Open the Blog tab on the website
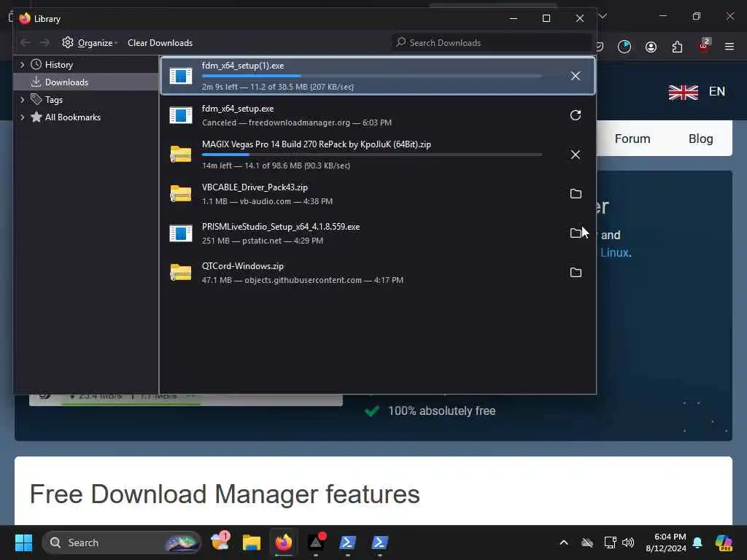This screenshot has width=747, height=560. tap(701, 139)
